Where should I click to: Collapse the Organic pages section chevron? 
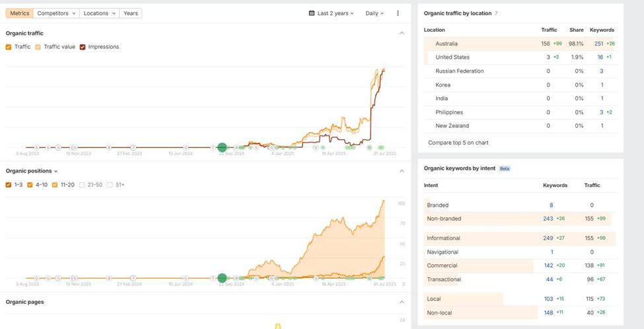[402, 302]
